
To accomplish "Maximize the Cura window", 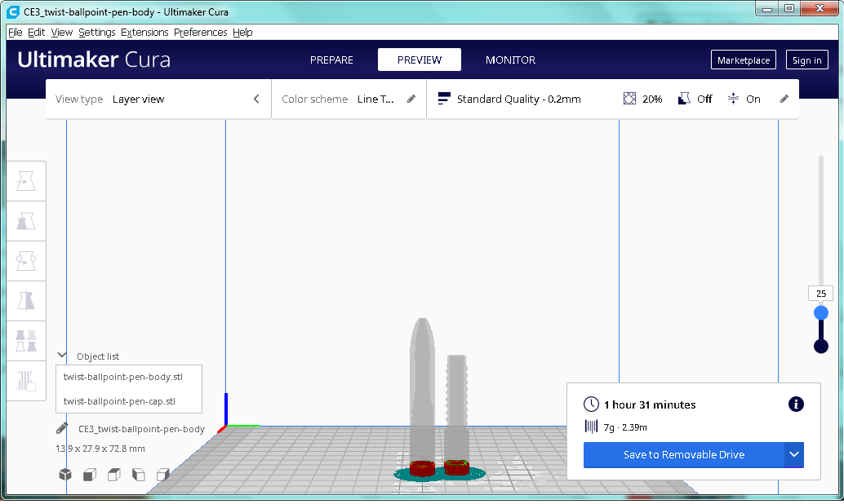I will (789, 9).
